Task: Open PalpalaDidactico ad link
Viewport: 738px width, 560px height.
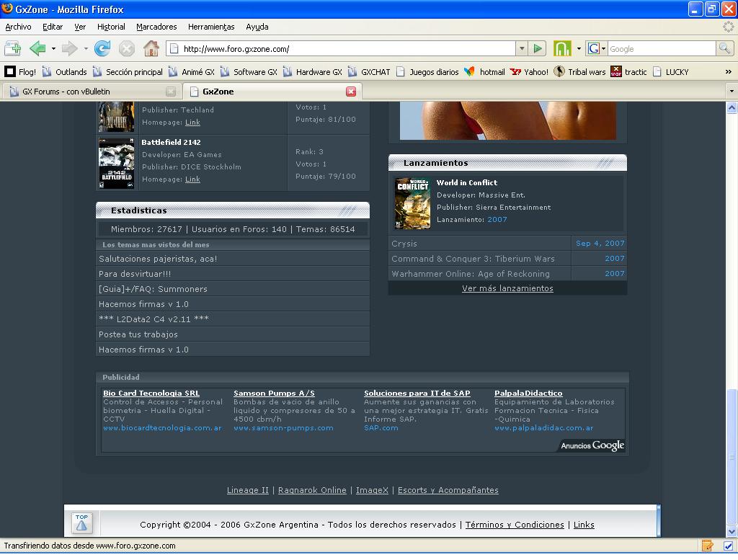Action: pyautogui.click(x=528, y=394)
